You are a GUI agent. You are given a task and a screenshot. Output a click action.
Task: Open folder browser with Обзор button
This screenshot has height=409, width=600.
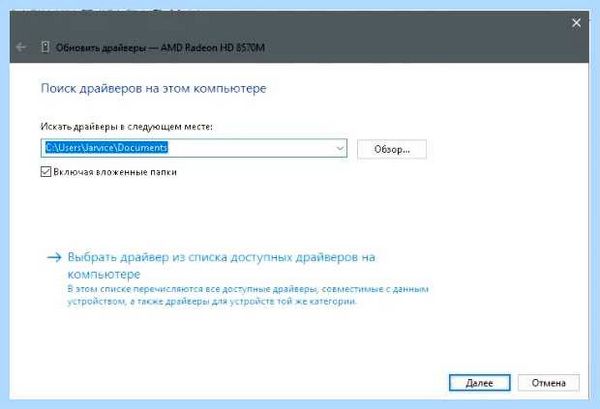pos(392,149)
